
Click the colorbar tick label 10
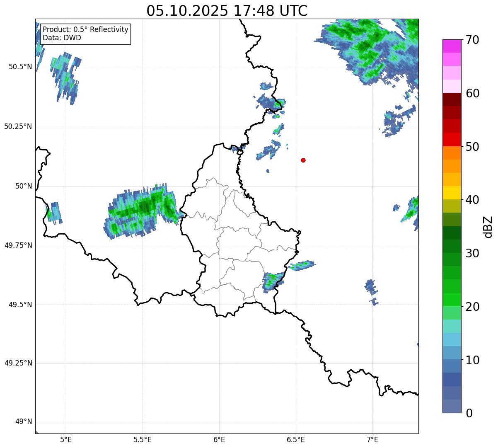[x=472, y=360]
